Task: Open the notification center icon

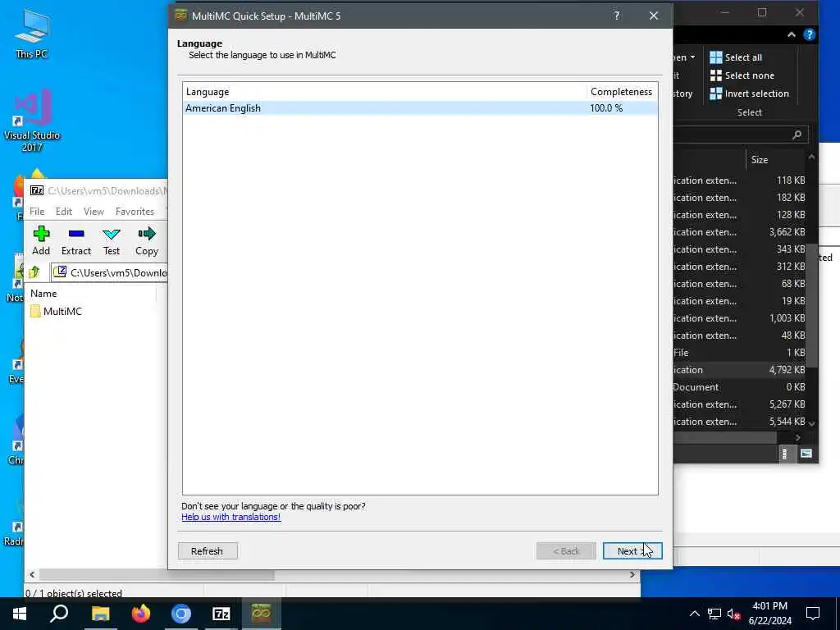Action: (x=813, y=614)
